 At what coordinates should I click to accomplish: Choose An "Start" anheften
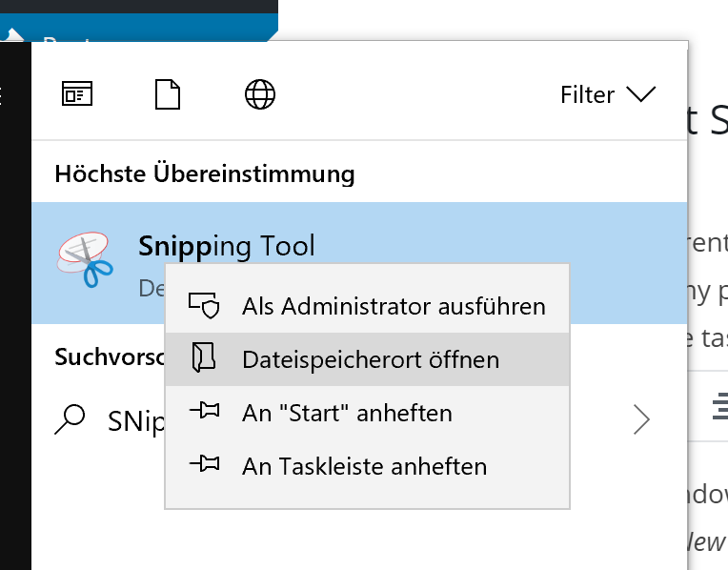367,413
